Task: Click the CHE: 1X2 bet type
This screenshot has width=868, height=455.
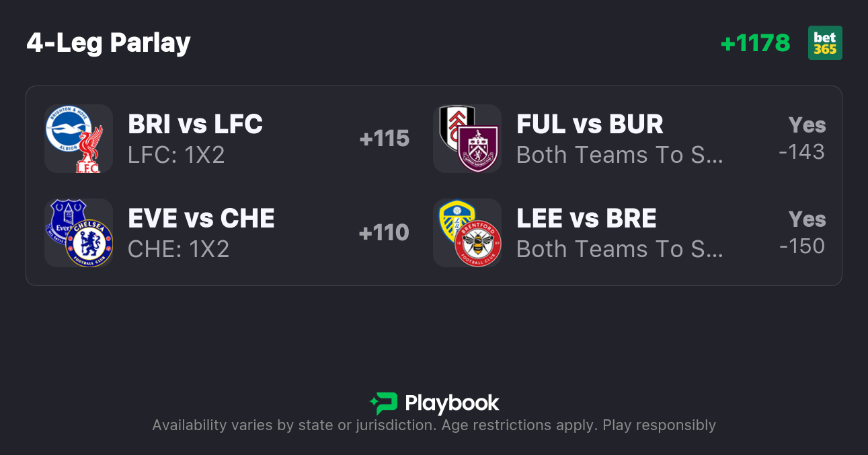Action: [x=178, y=250]
